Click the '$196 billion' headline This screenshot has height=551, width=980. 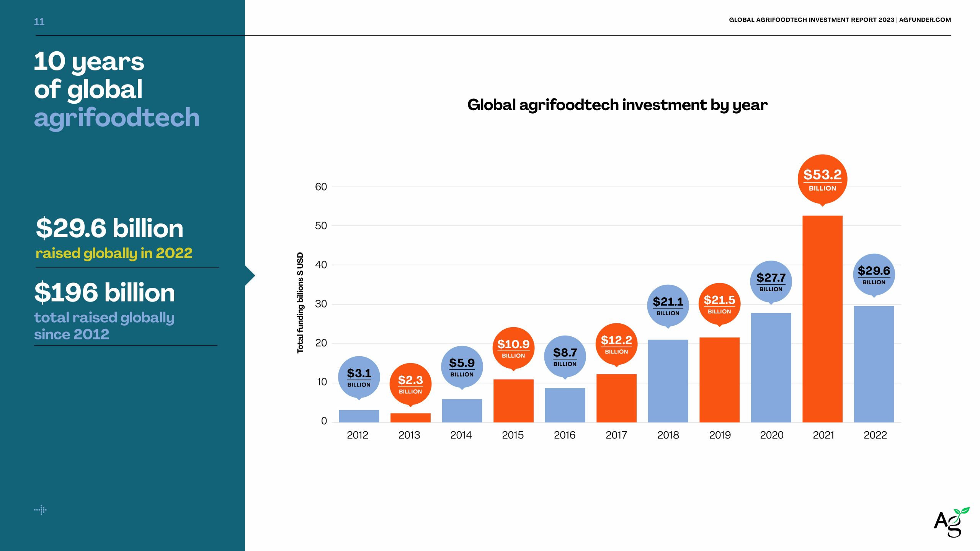(105, 293)
